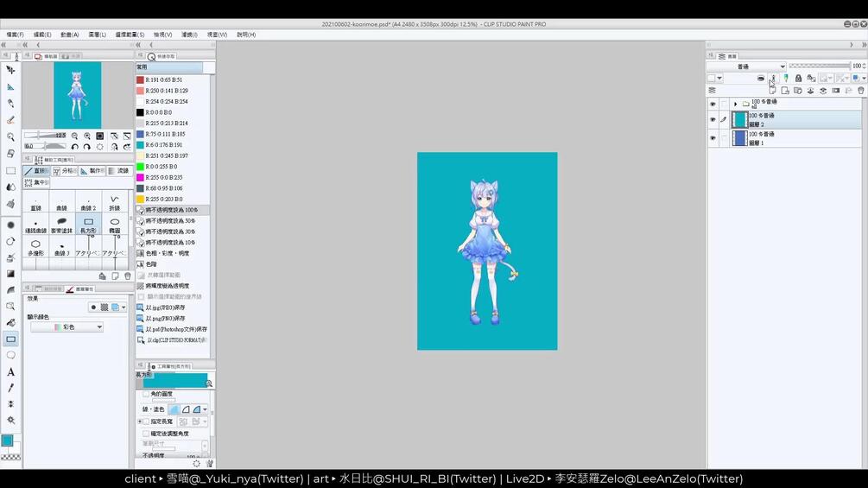Screen dimensions: 868x488
Task: Pick swatch R:191 G:65 B:51
Action: click(140, 79)
